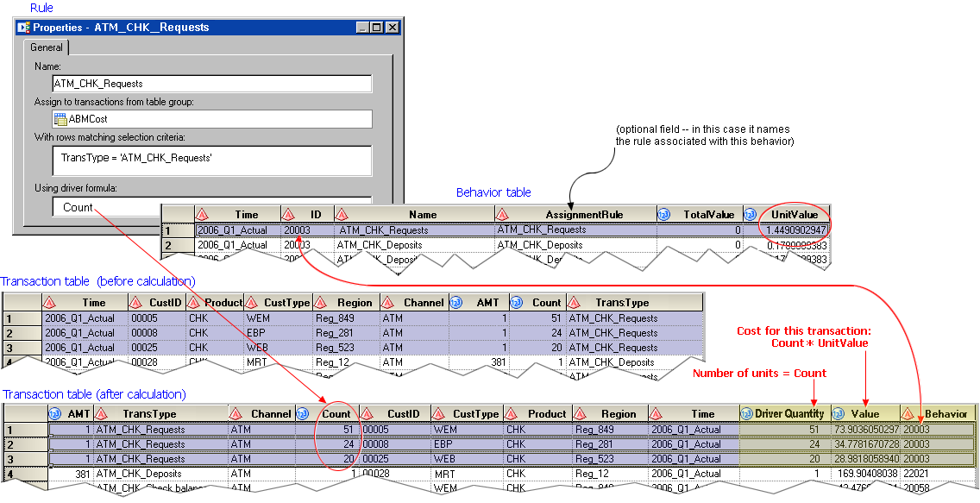Click the character type icon beside AssignmentRule header

[503, 214]
